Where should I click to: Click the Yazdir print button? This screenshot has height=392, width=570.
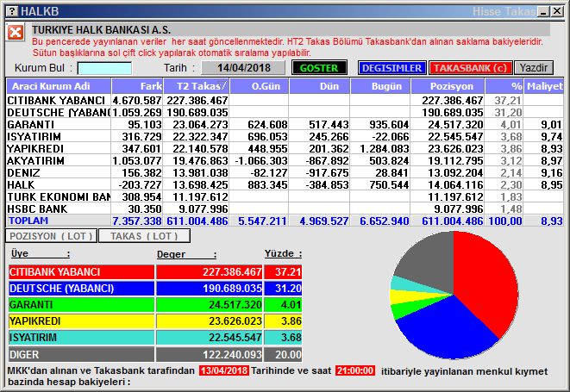point(534,68)
